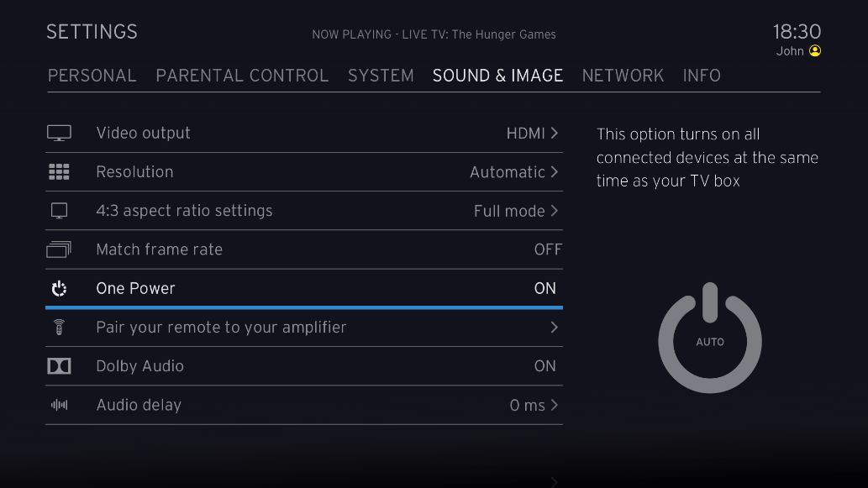This screenshot has height=488, width=868.
Task: Click the waveform icon beside Audio delay
Action: 59,405
